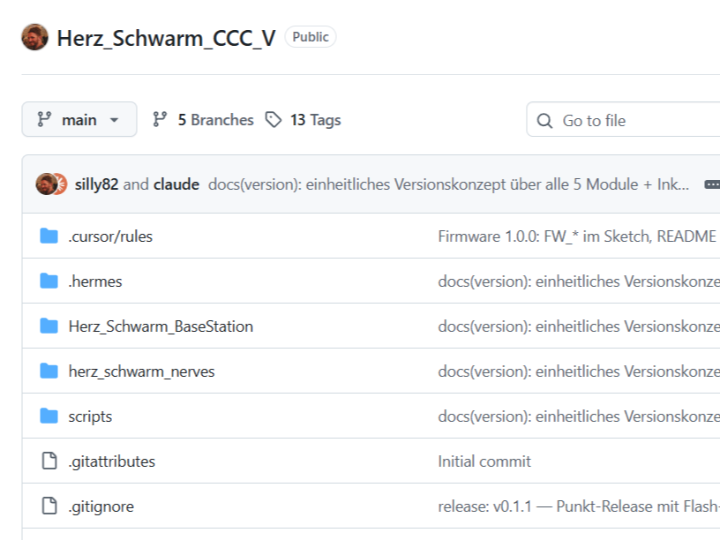720x540 pixels.
Task: Click the tag icon next to 13 Tags
Action: point(273,120)
